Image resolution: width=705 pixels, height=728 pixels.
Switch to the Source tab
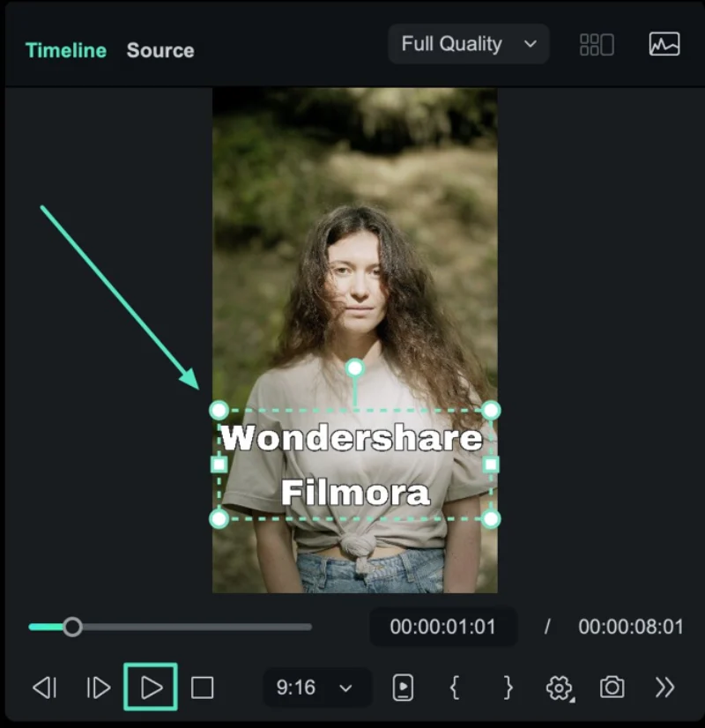(x=160, y=50)
